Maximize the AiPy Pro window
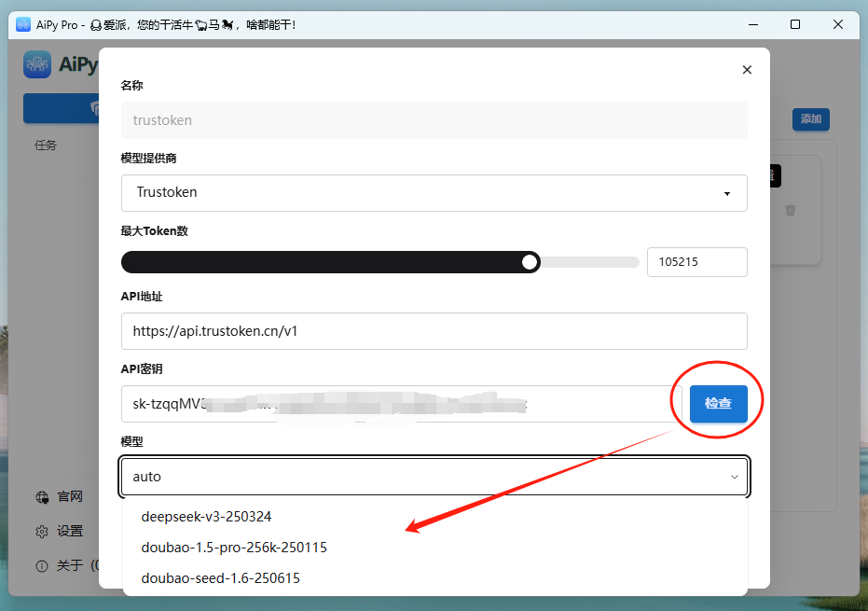The width and height of the screenshot is (868, 611). 795,24
